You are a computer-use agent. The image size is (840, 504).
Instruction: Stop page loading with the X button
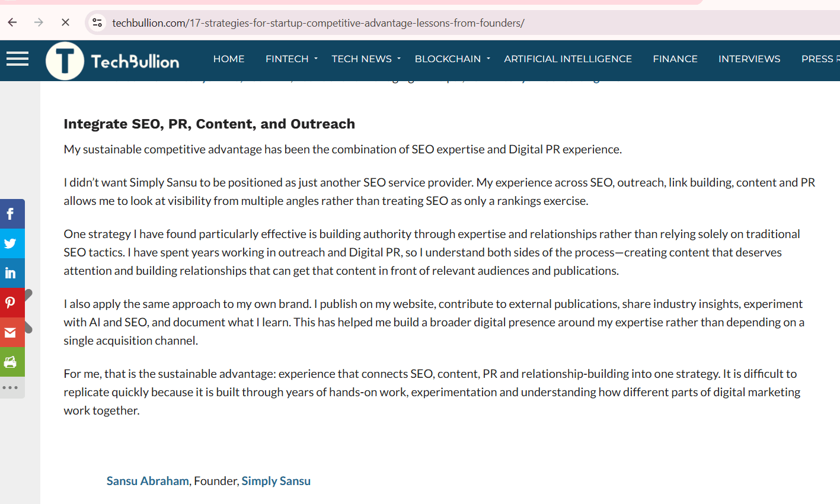65,23
